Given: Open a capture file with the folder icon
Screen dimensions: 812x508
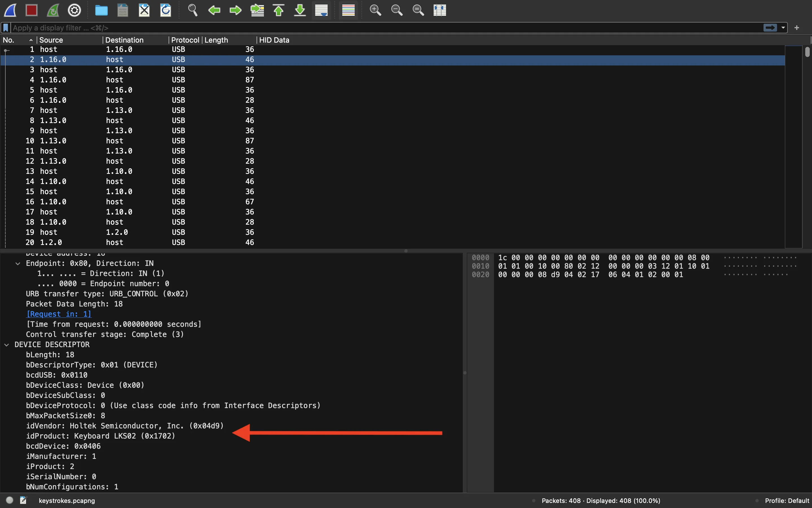Looking at the screenshot, I should tap(101, 10).
